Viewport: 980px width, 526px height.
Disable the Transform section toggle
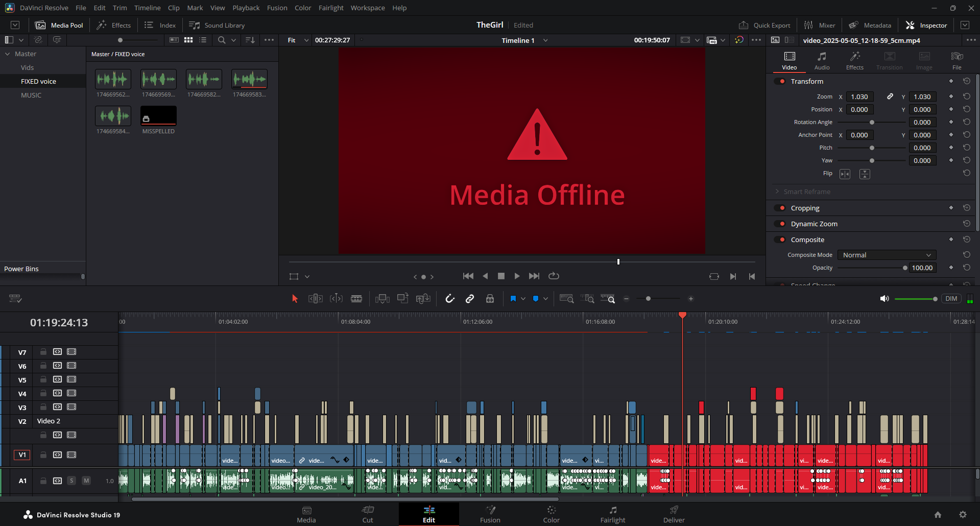[780, 81]
